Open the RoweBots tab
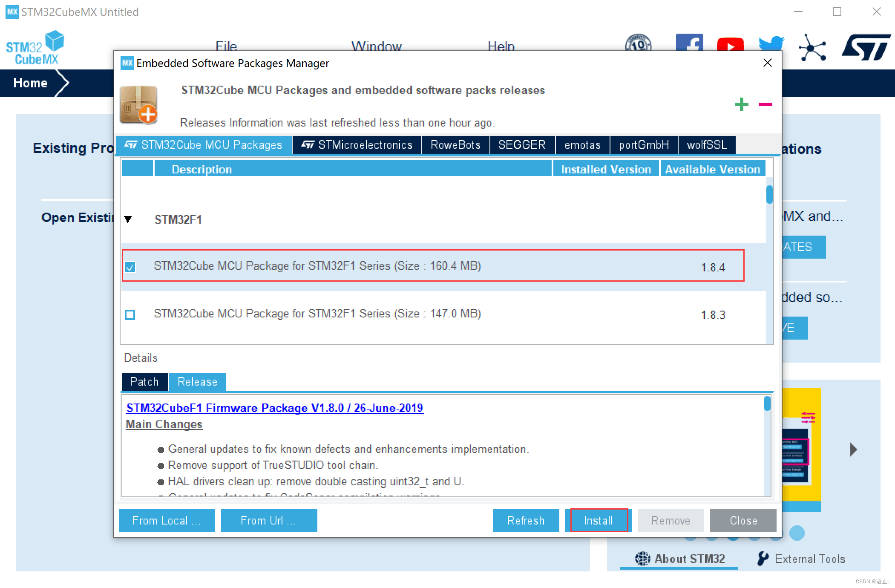The image size is (895, 588). tap(455, 145)
